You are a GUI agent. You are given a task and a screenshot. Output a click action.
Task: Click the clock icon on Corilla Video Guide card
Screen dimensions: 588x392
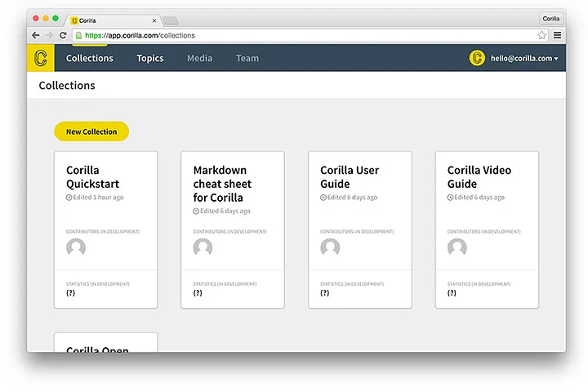pyautogui.click(x=450, y=198)
